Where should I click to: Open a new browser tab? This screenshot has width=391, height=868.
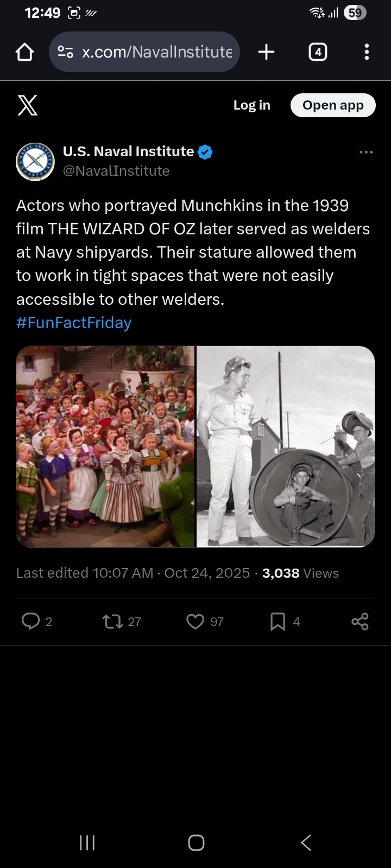point(266,52)
